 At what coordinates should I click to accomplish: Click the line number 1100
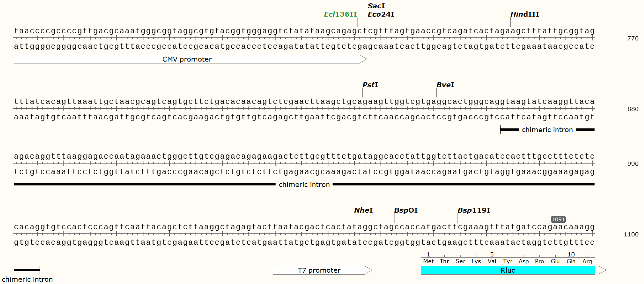(631, 235)
